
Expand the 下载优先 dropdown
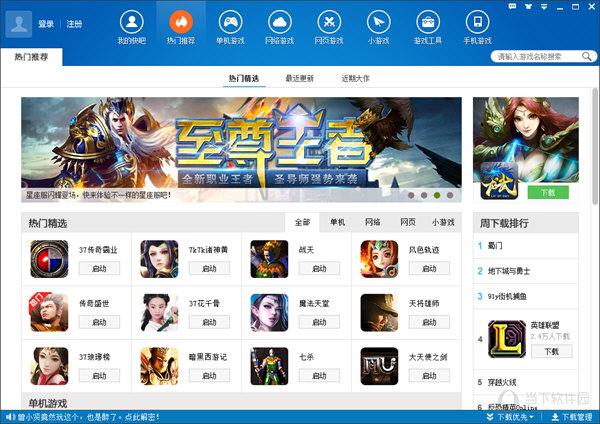510,417
